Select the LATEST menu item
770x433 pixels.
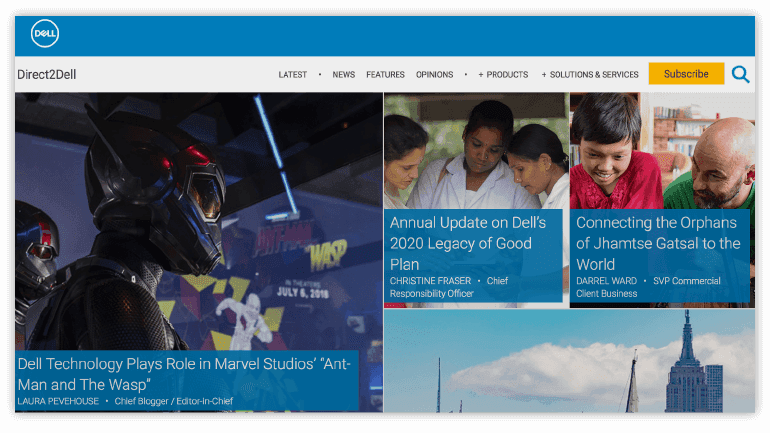pos(293,75)
